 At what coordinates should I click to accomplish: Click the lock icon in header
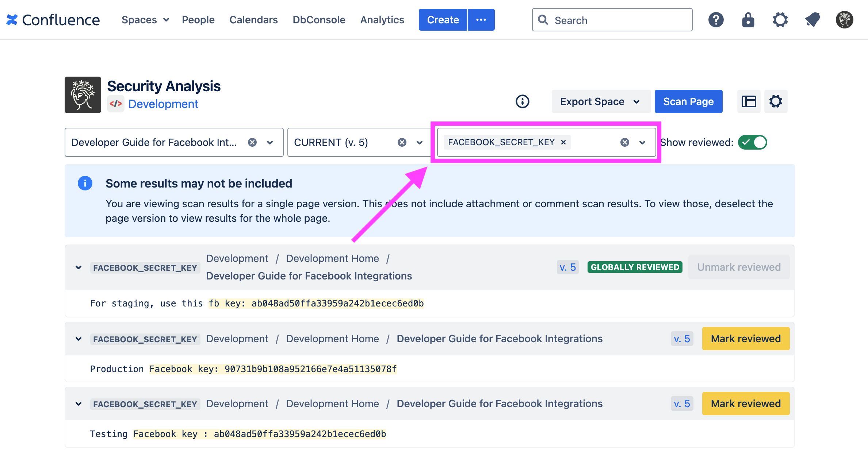pyautogui.click(x=748, y=20)
